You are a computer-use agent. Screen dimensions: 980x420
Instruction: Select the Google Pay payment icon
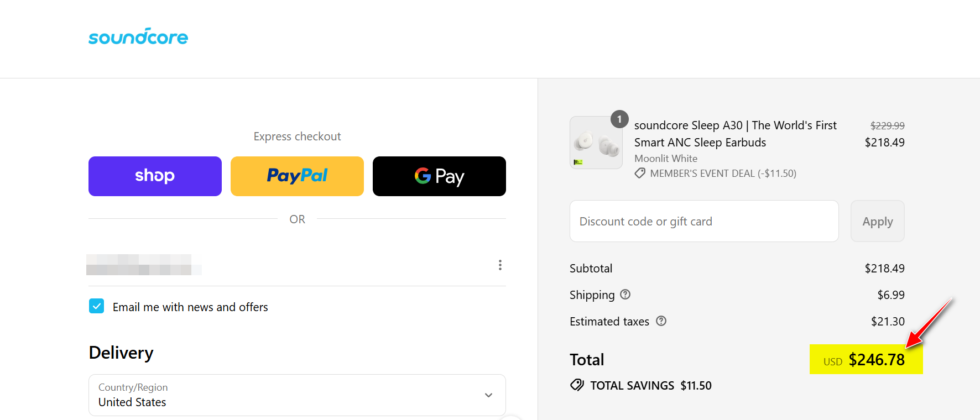tap(439, 176)
